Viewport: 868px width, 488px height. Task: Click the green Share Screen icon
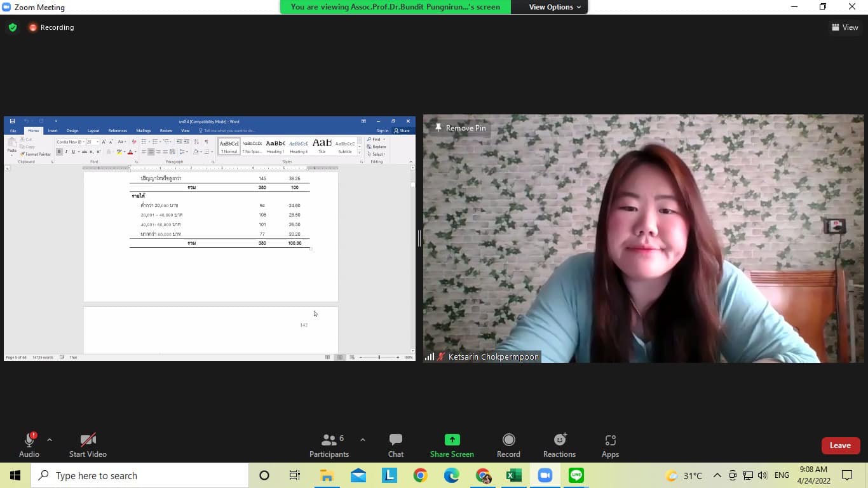452,440
